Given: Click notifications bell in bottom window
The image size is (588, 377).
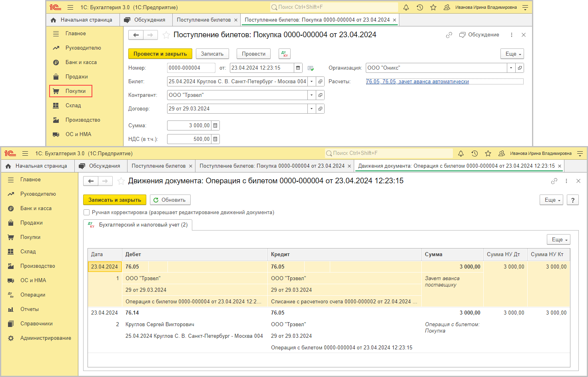Looking at the screenshot, I should pyautogui.click(x=461, y=153).
